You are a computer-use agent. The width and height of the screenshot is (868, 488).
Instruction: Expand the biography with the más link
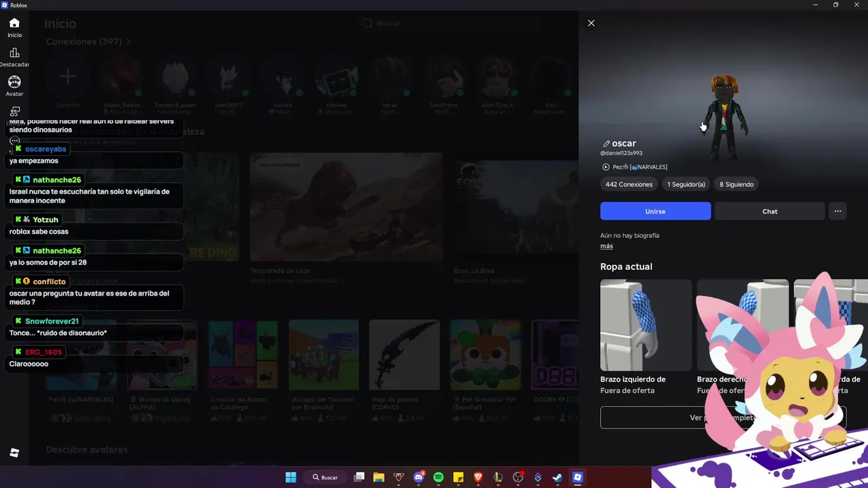click(606, 246)
